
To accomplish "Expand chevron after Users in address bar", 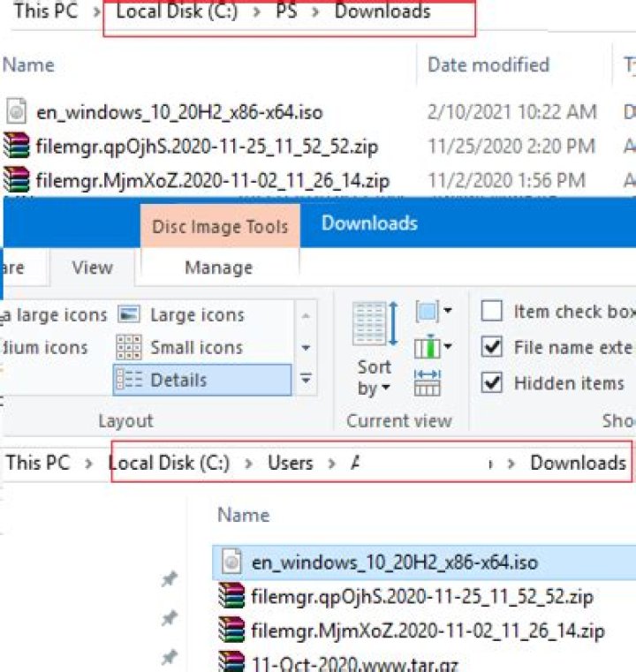I will tap(331, 464).
